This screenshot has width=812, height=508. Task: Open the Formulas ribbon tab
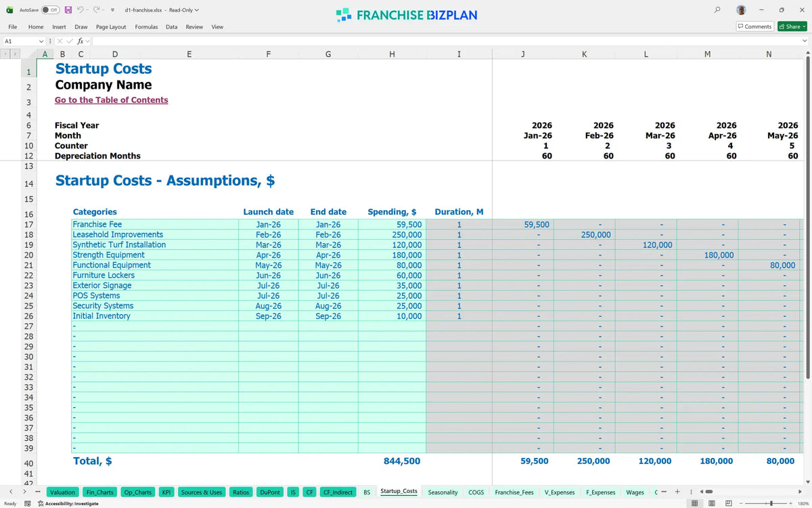[x=146, y=26]
